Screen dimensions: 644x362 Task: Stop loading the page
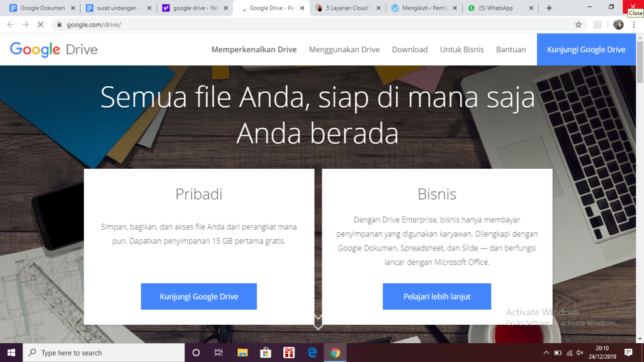tap(41, 25)
